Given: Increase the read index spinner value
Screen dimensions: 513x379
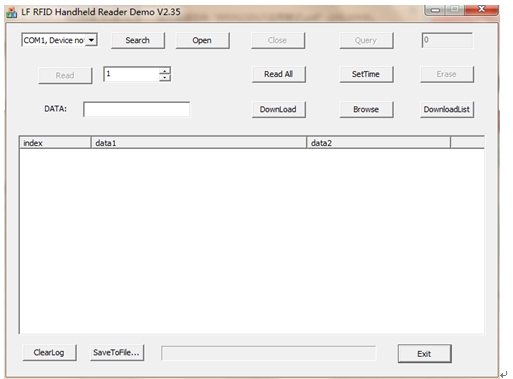Looking at the screenshot, I should tap(165, 71).
